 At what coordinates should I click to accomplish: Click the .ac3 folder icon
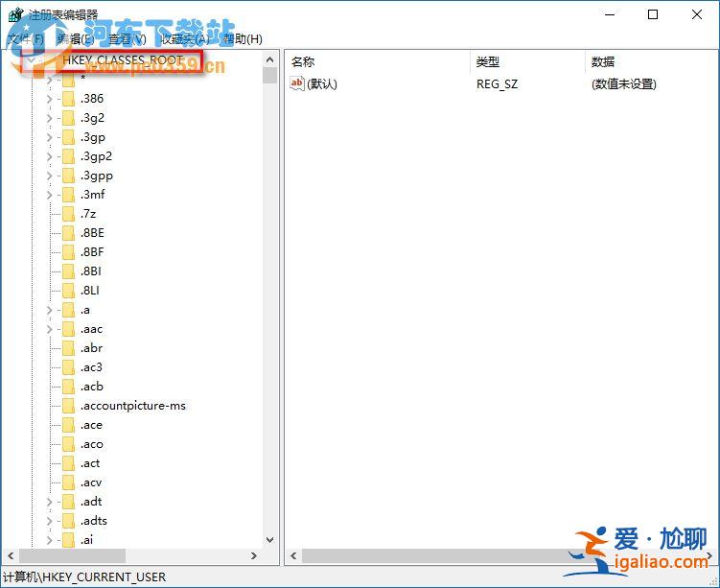(x=68, y=367)
